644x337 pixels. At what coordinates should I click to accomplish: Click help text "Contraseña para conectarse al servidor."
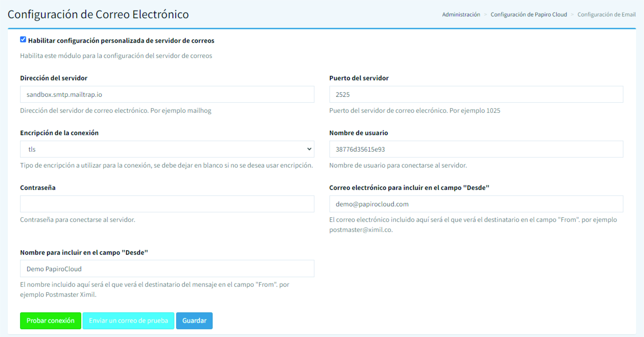[78, 220]
